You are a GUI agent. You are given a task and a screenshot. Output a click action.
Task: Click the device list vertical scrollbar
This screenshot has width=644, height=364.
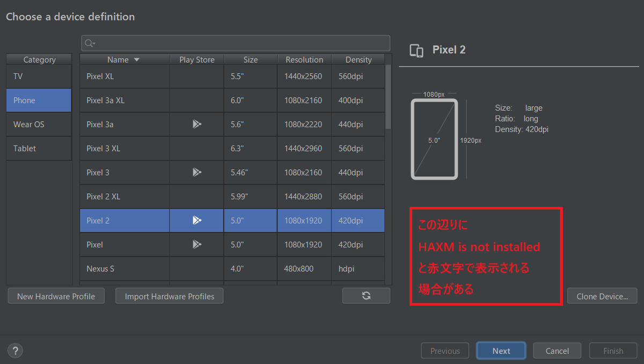pyautogui.click(x=389, y=97)
